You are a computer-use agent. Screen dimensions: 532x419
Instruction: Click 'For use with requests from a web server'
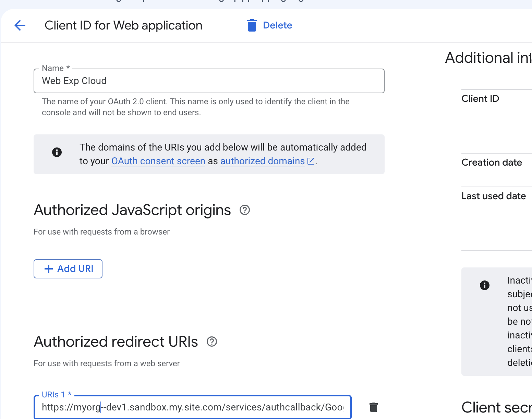(107, 363)
